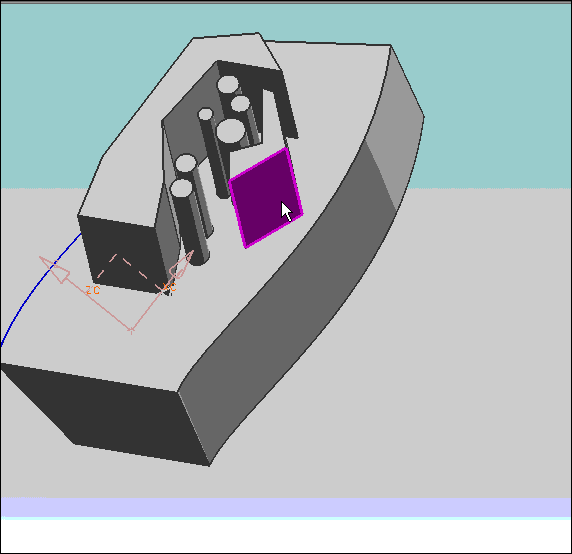Select the blue arc curve
The height and width of the screenshot is (554, 572).
pyautogui.click(x=35, y=286)
